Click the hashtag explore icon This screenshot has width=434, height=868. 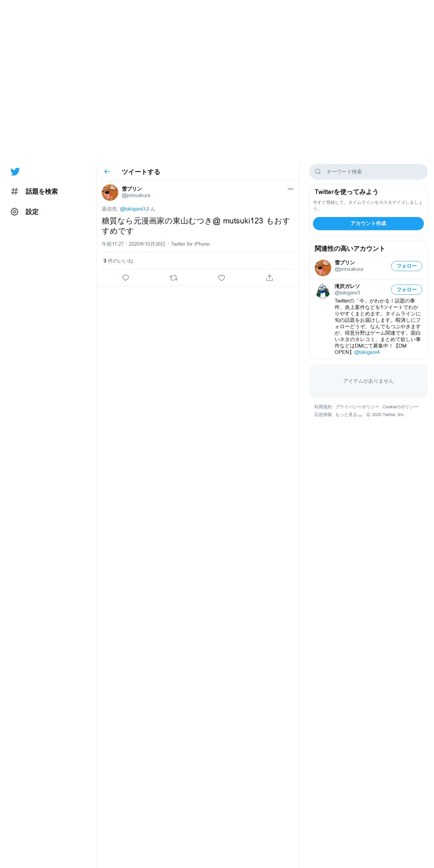(x=15, y=192)
